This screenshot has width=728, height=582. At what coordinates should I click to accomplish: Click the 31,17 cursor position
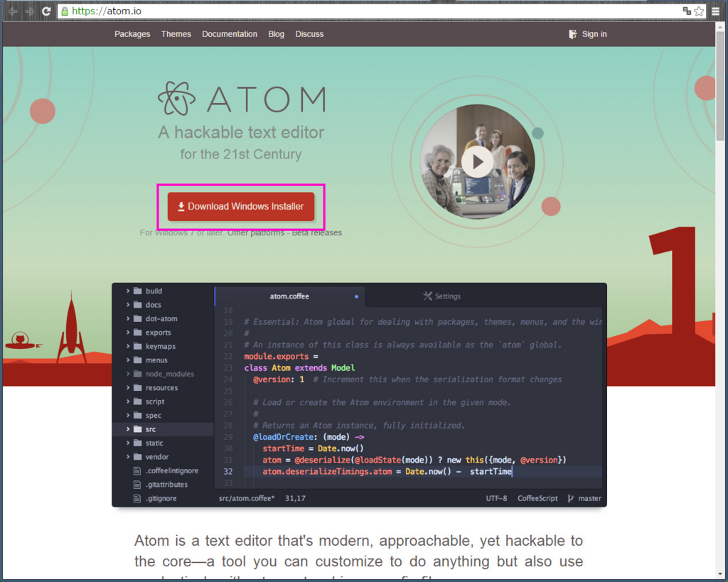point(295,498)
